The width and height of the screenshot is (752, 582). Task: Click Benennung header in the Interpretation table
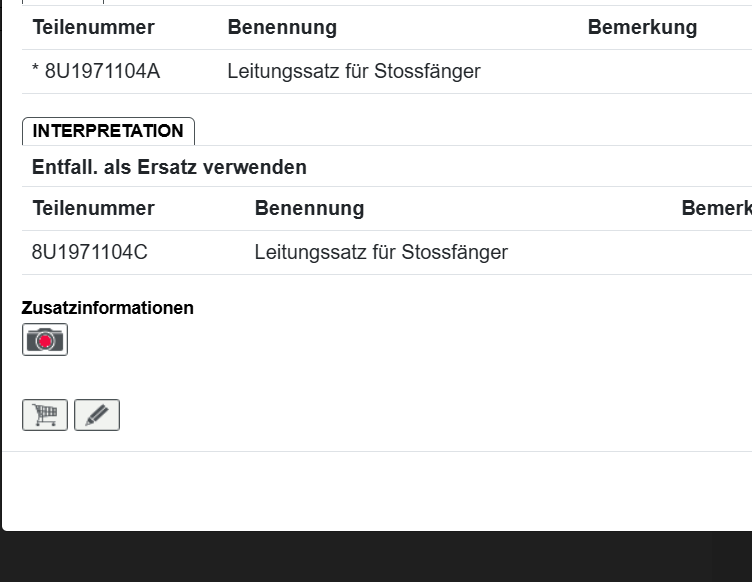(309, 208)
